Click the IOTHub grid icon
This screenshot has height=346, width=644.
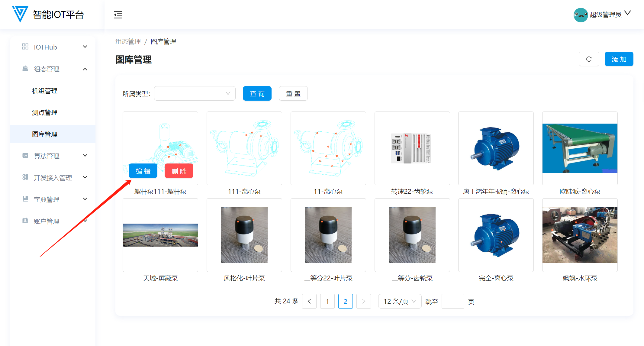tap(25, 47)
